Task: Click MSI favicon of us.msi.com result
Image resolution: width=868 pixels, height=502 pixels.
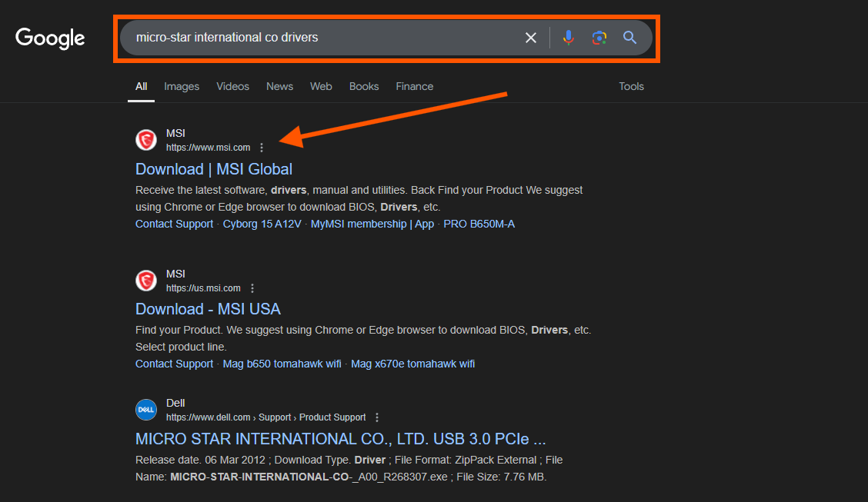Action: click(x=146, y=281)
